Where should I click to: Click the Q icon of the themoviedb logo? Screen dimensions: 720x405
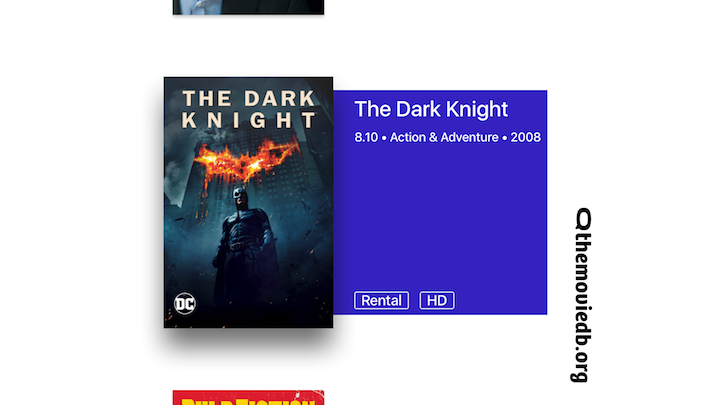coord(584,219)
